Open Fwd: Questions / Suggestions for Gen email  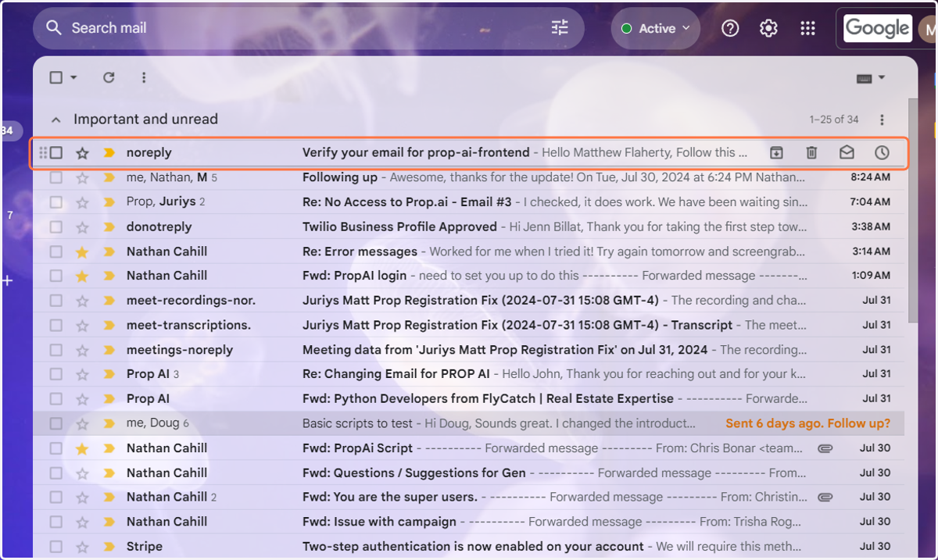pos(468,473)
